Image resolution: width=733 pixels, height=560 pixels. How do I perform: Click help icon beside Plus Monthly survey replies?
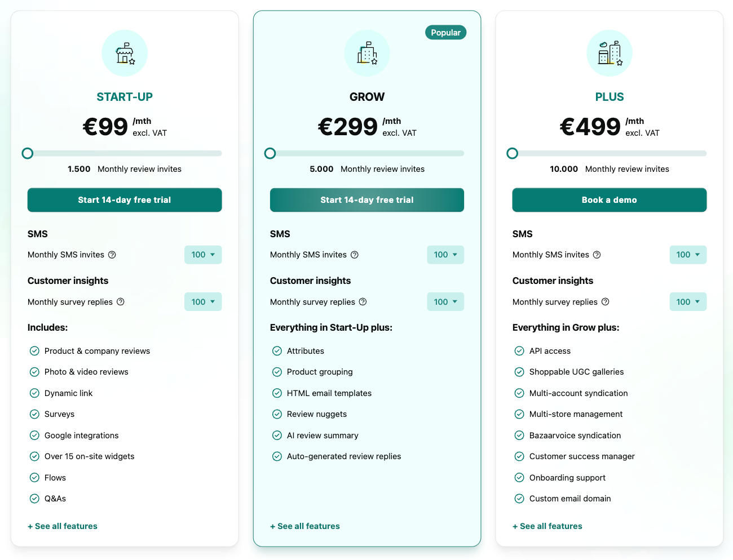[x=606, y=302]
